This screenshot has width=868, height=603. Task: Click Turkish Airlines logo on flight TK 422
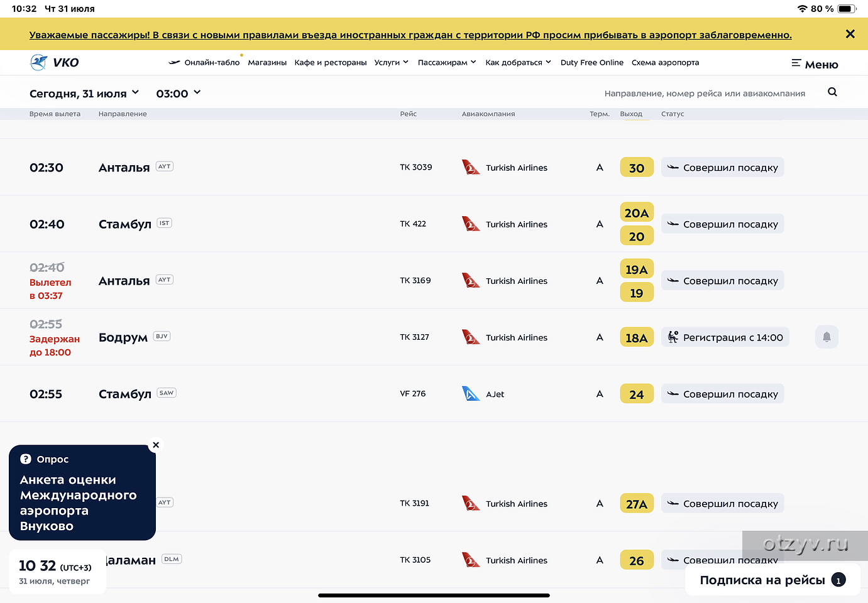tap(471, 224)
